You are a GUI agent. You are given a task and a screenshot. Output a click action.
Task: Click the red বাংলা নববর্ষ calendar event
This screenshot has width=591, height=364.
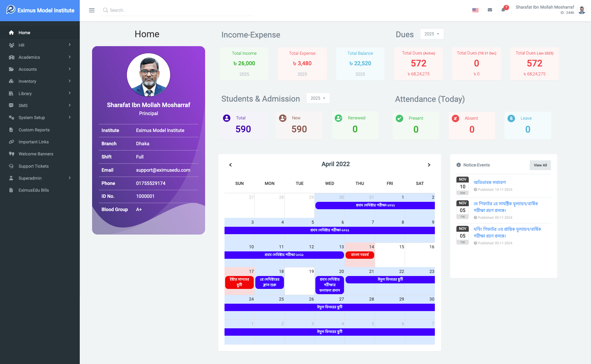(x=359, y=255)
